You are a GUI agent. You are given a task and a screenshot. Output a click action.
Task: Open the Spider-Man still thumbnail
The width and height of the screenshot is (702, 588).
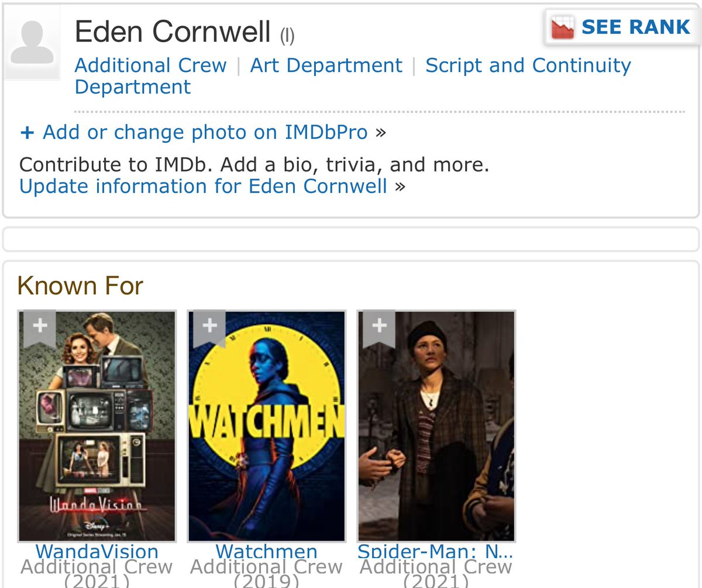[436, 426]
